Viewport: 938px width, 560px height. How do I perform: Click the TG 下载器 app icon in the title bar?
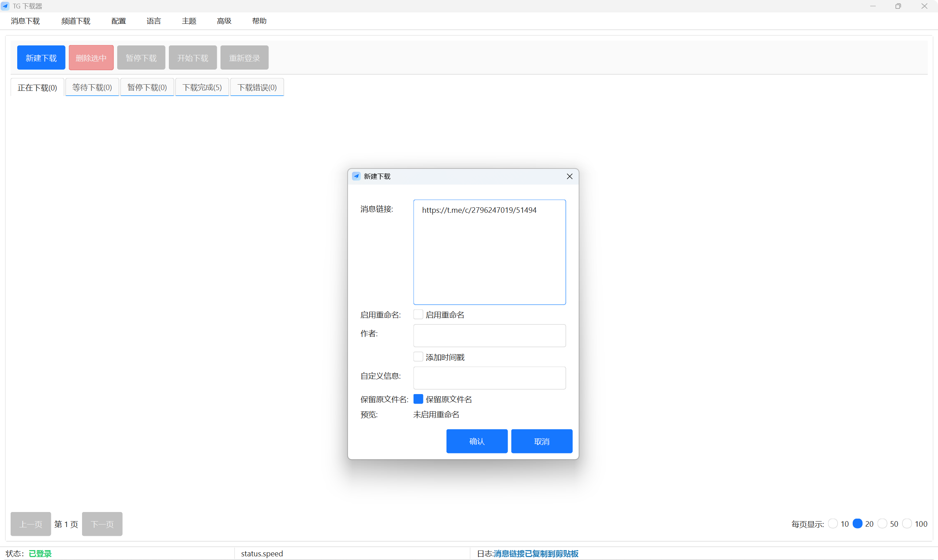(x=5, y=5)
